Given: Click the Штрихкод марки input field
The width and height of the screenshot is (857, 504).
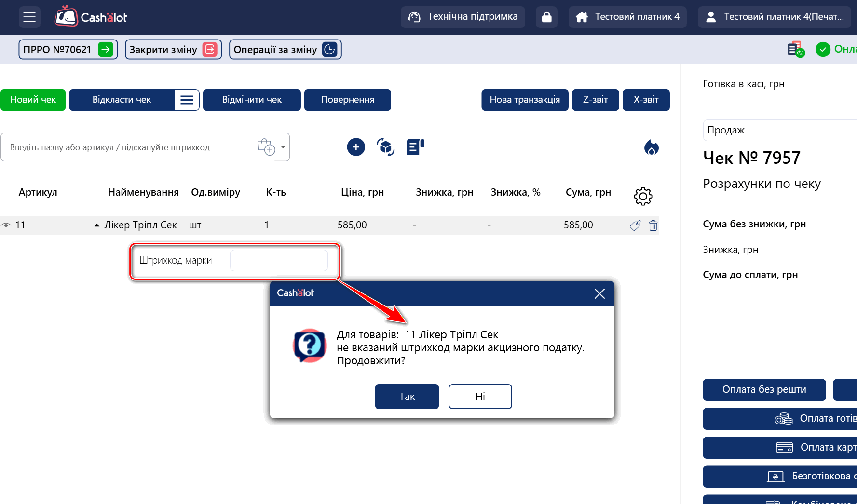Looking at the screenshot, I should 279,261.
